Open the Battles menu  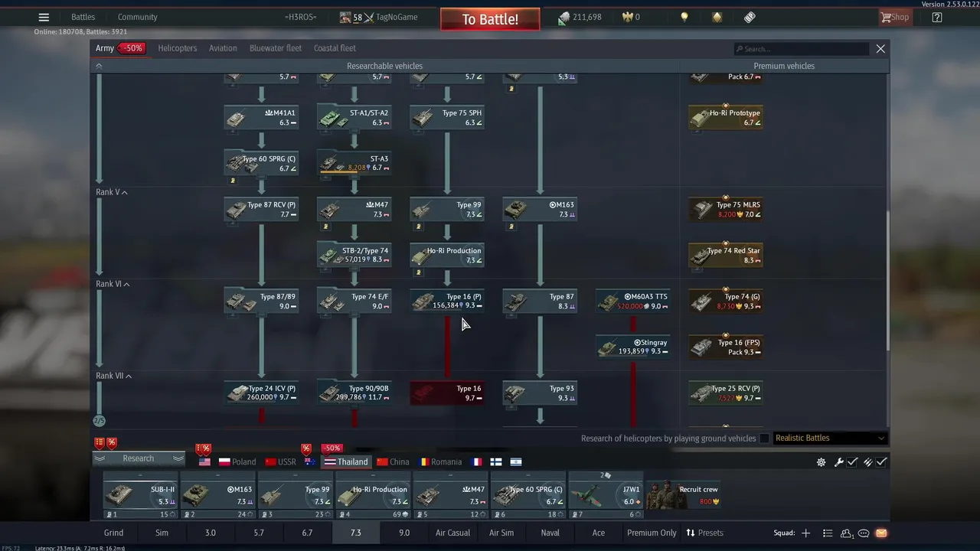pyautogui.click(x=83, y=18)
